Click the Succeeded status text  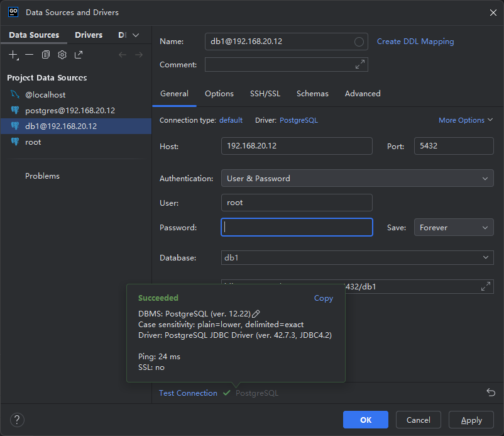point(158,298)
